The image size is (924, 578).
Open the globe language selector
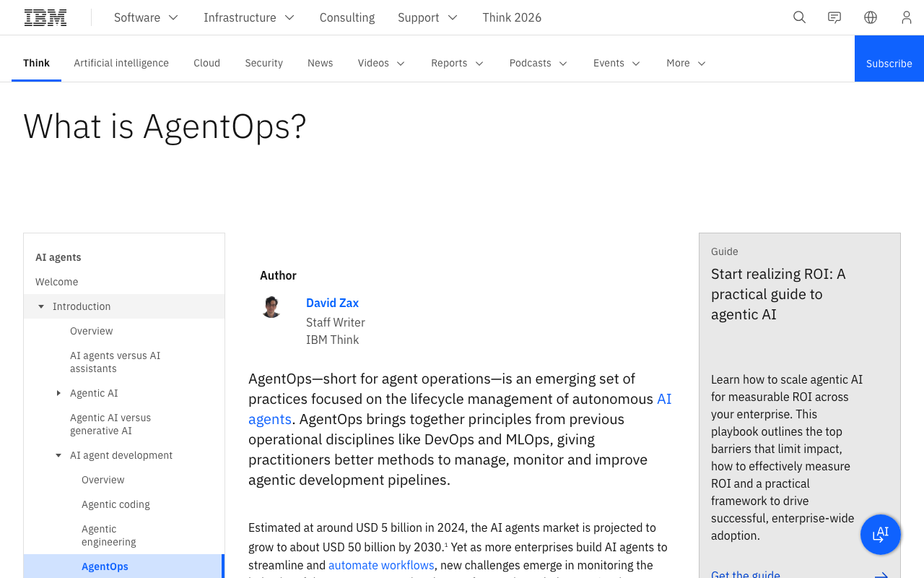pos(871,17)
